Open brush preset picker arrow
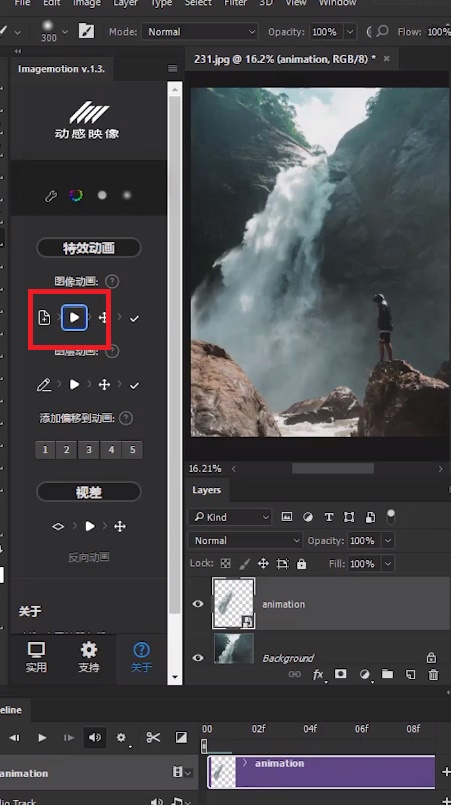The image size is (451, 805). click(x=65, y=31)
